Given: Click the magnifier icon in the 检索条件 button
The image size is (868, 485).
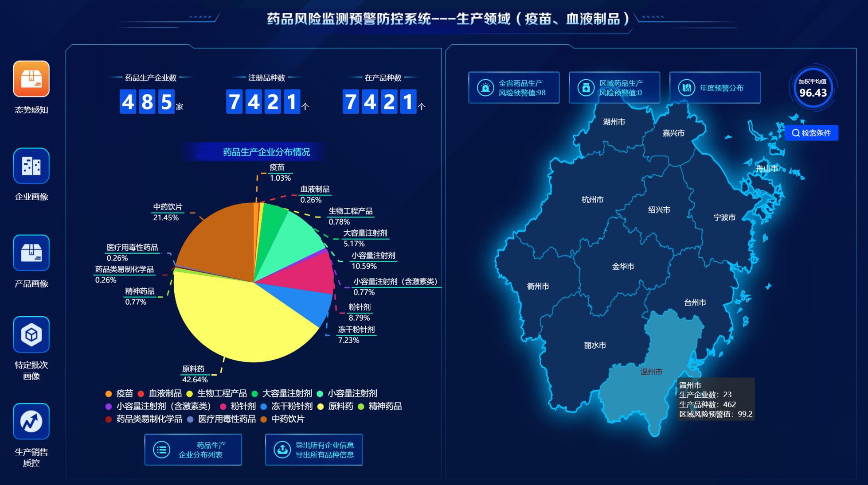Looking at the screenshot, I should [x=797, y=132].
